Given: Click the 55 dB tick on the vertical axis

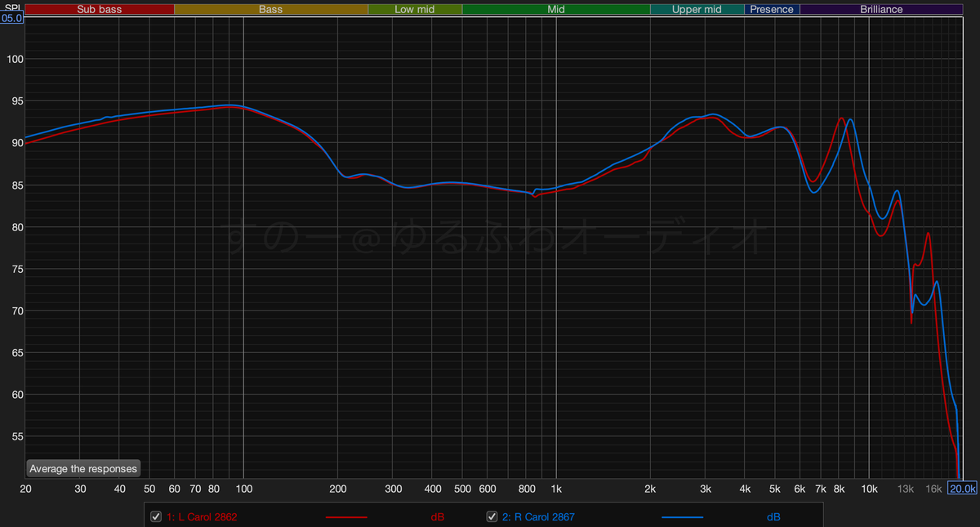Looking at the screenshot, I should click(x=16, y=437).
